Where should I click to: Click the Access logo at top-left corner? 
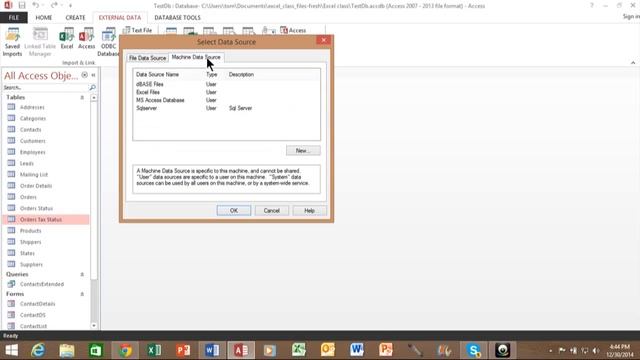8,5
